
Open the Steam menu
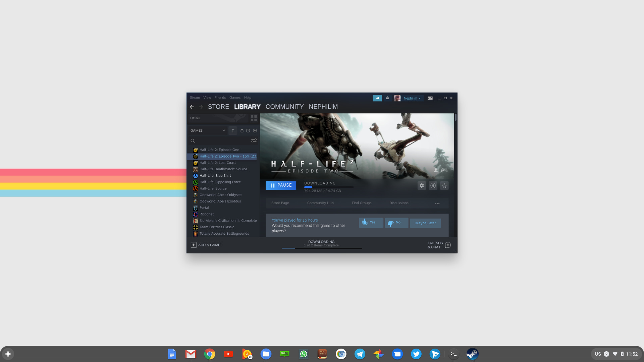point(195,98)
